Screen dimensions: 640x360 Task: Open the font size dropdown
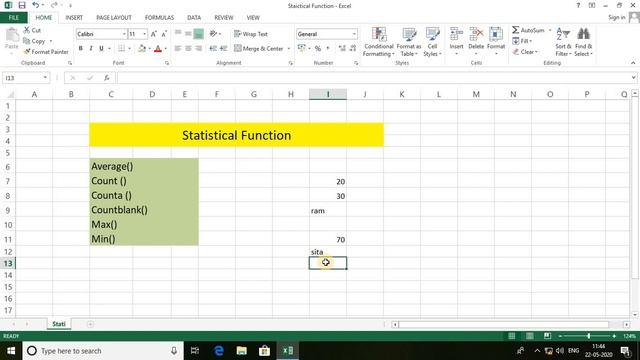click(x=144, y=34)
